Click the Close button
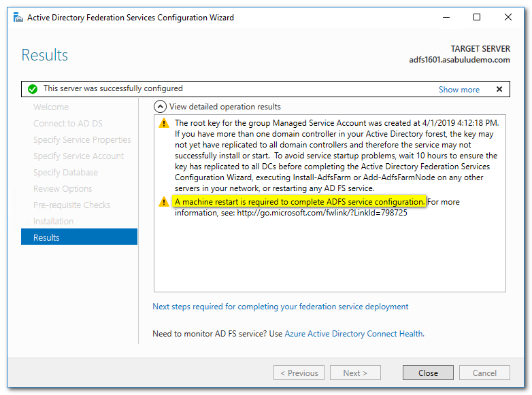532x395 pixels. click(428, 373)
